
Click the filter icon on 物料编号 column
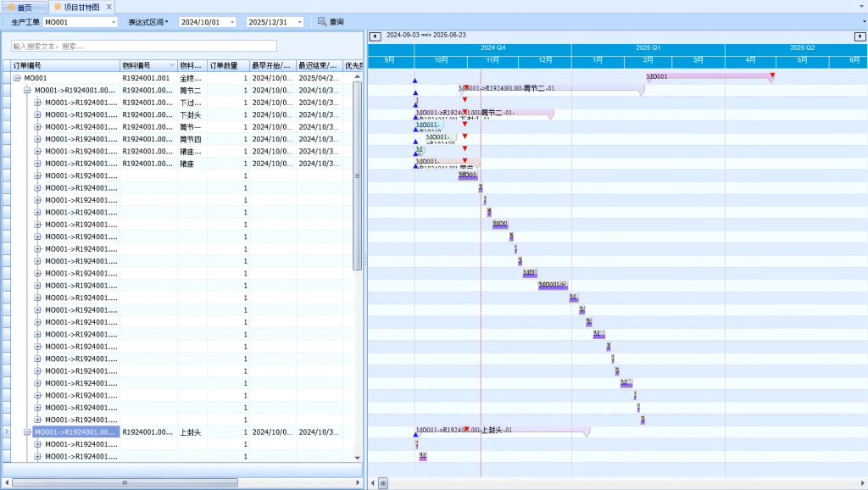(x=172, y=65)
